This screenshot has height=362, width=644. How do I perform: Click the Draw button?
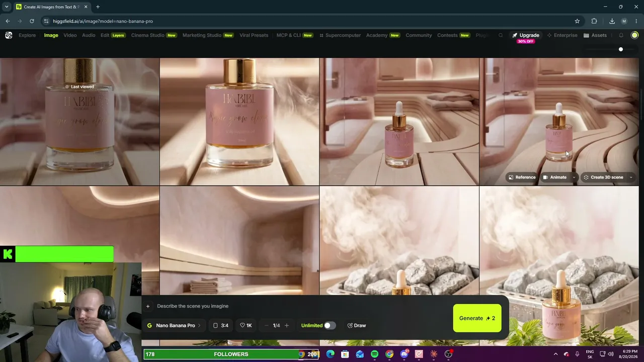pos(357,325)
